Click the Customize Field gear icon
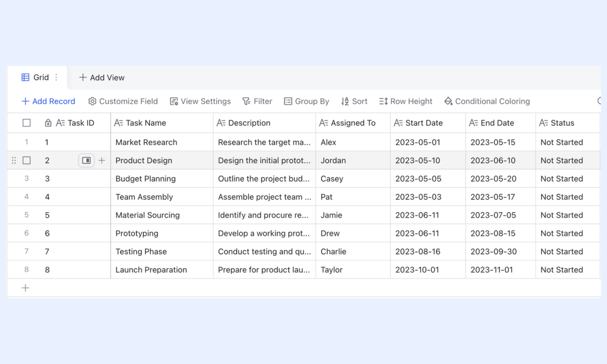Screen dimensions: 607x364 [x=92, y=101]
